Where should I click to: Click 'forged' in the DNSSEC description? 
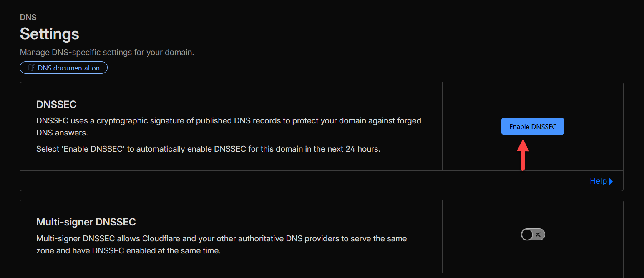(x=409, y=121)
